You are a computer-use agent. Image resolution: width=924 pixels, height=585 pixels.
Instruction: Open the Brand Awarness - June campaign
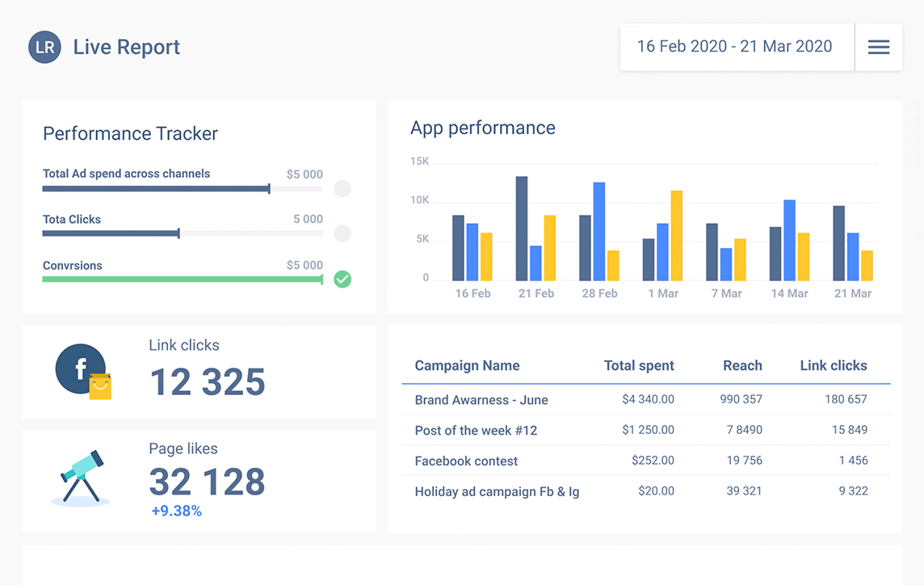(x=480, y=399)
